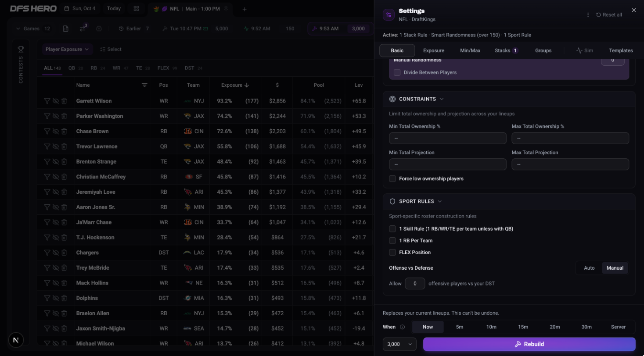Open the three-dot menu in Settings header
Screen dimensions: 644x356
[x=588, y=15]
